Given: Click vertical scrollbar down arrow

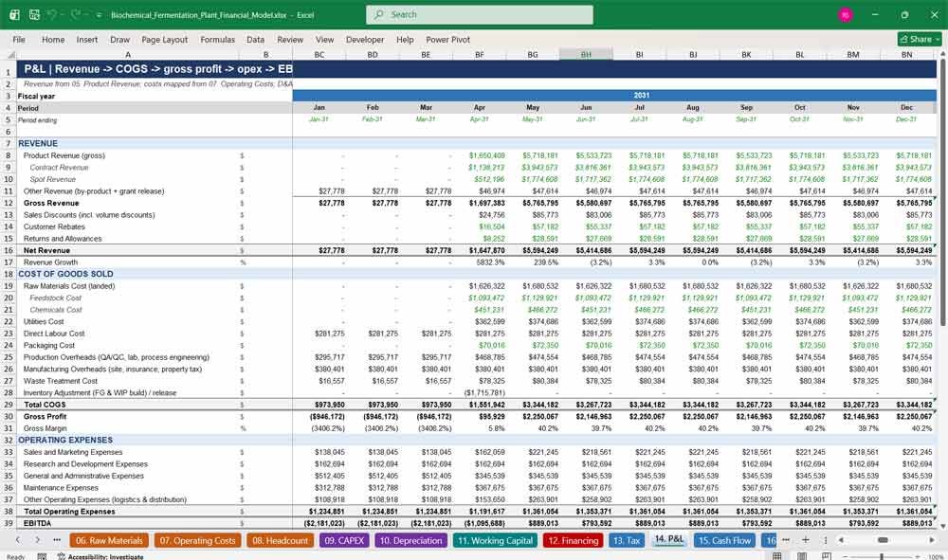Looking at the screenshot, I should (x=942, y=526).
